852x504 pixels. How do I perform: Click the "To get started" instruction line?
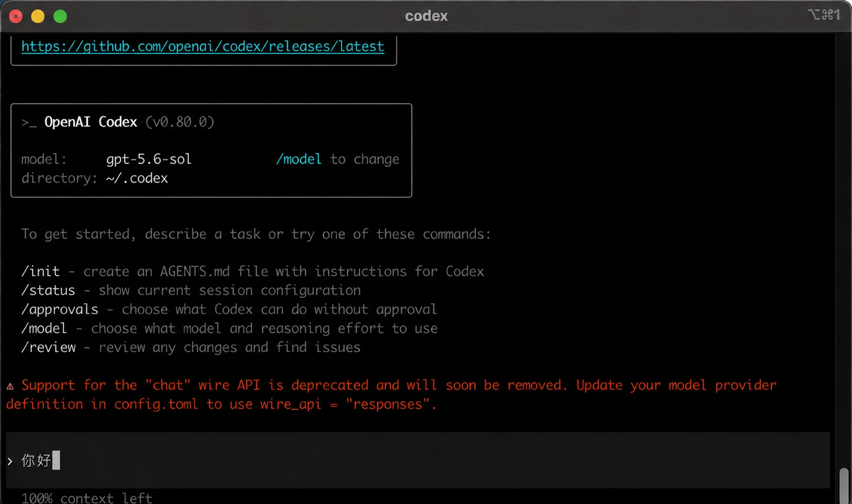tap(256, 234)
